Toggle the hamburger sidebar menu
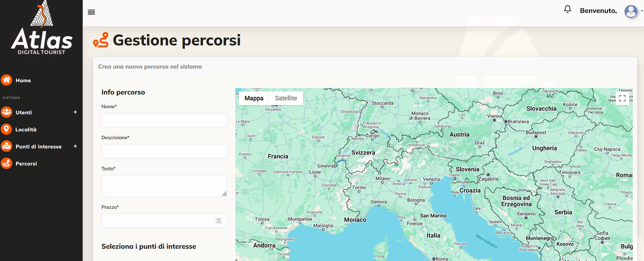This screenshot has height=261, width=644. (x=91, y=12)
